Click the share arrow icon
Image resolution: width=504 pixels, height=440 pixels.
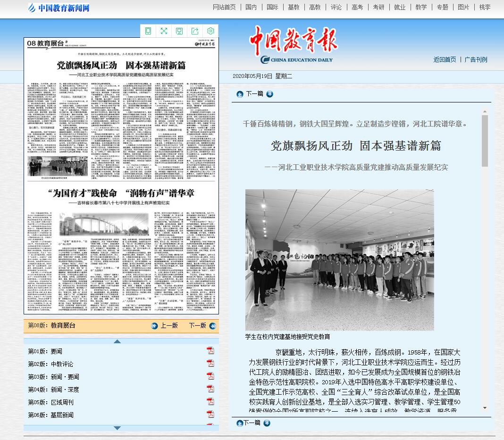(x=195, y=31)
